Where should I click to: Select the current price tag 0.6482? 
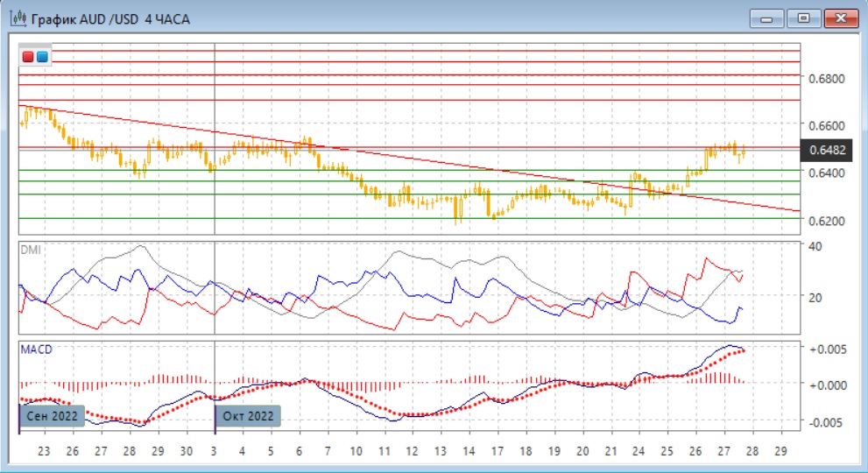(826, 150)
